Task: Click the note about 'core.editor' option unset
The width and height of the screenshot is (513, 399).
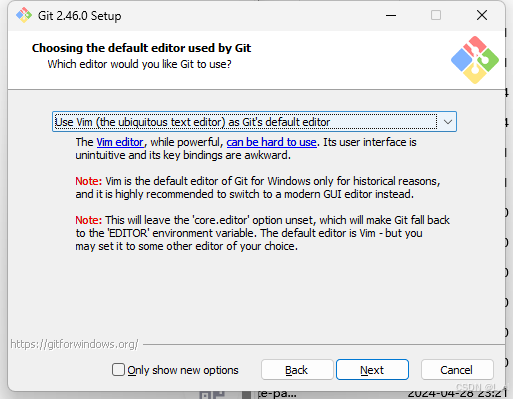Action: point(262,233)
